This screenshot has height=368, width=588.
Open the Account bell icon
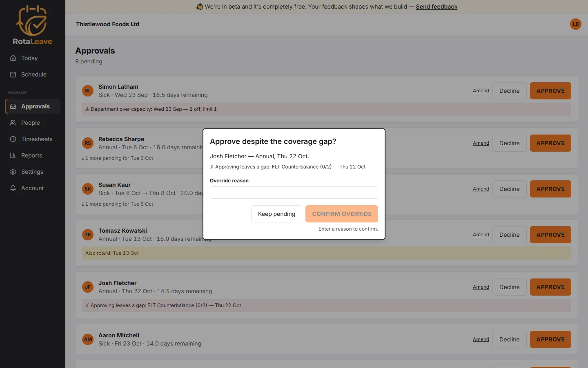13,188
